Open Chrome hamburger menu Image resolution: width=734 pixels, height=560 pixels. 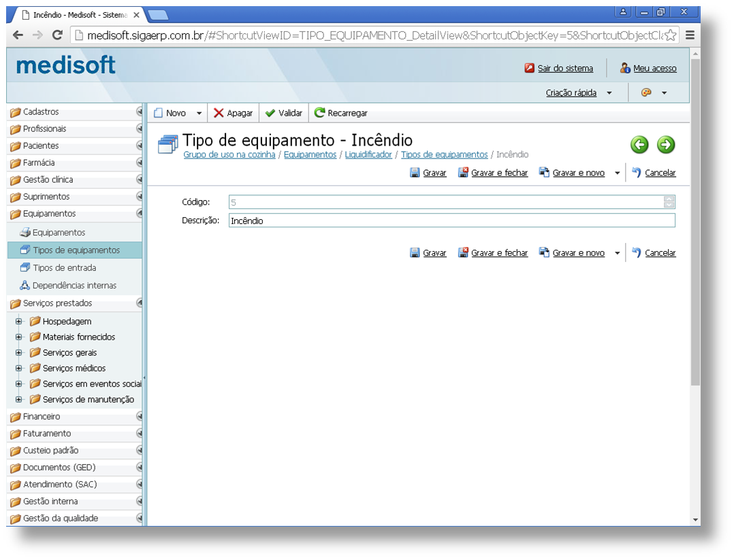[690, 35]
